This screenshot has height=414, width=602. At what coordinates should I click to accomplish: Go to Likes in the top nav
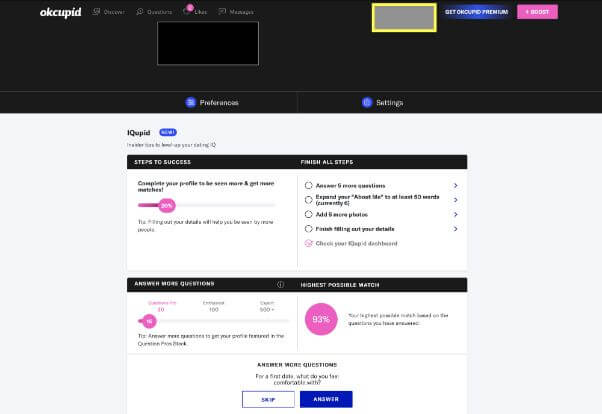(195, 12)
